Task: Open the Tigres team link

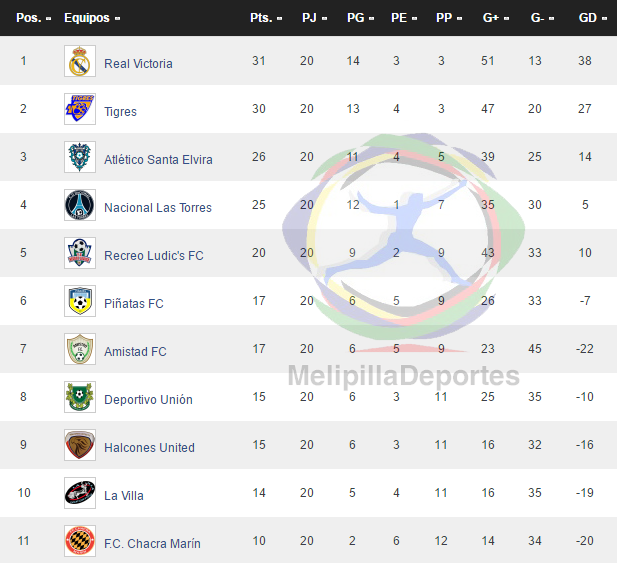Action: click(x=120, y=112)
